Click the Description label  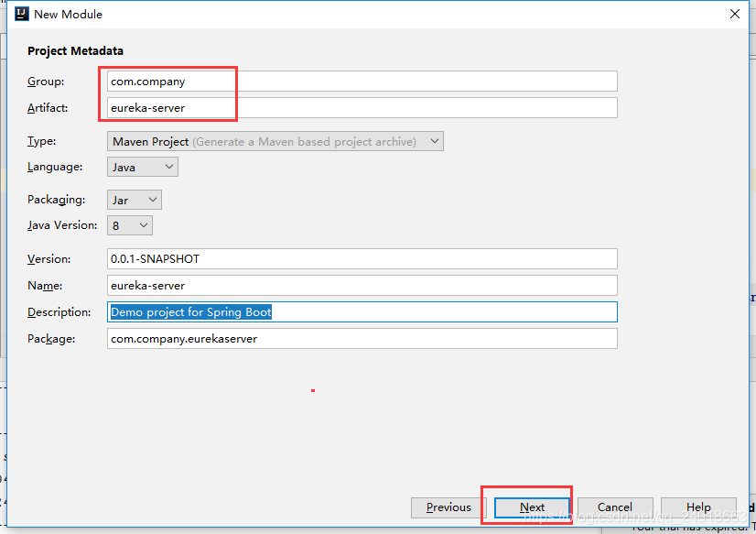point(59,312)
